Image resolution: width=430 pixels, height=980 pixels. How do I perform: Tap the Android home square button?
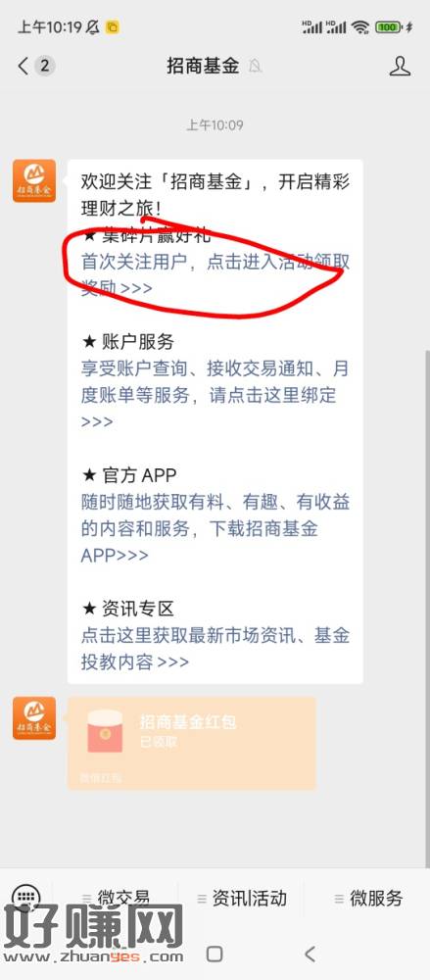215,954
